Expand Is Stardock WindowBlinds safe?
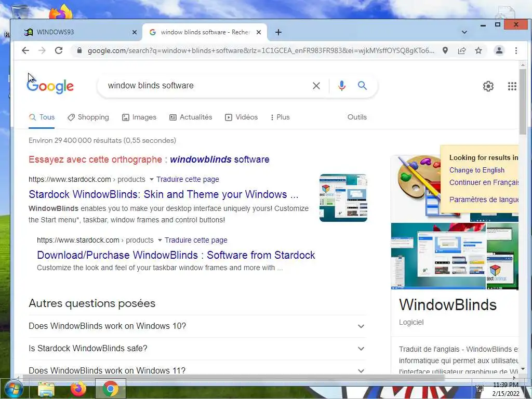The width and height of the screenshot is (532, 399). 197,349
